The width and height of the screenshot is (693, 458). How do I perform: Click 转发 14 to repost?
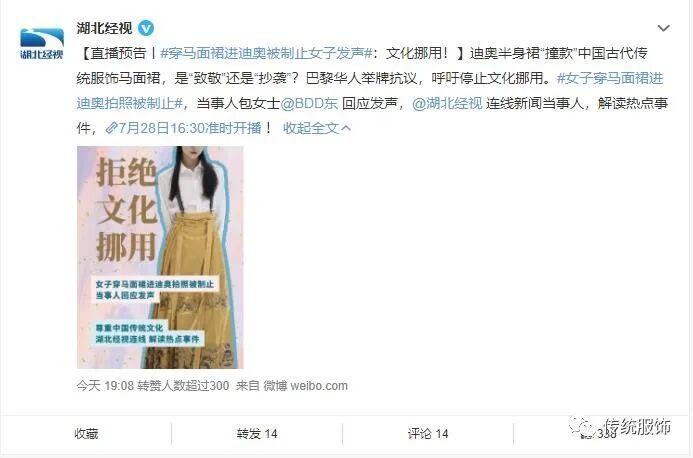pyautogui.click(x=257, y=434)
